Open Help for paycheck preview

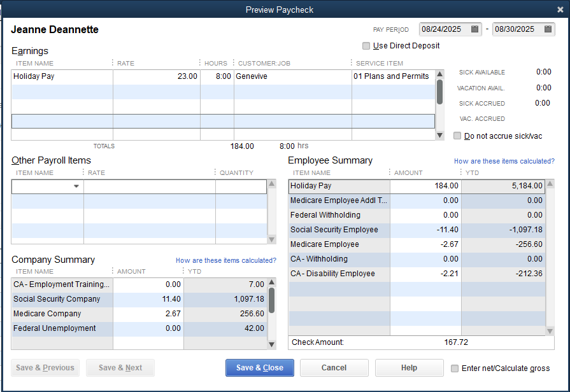(x=410, y=368)
